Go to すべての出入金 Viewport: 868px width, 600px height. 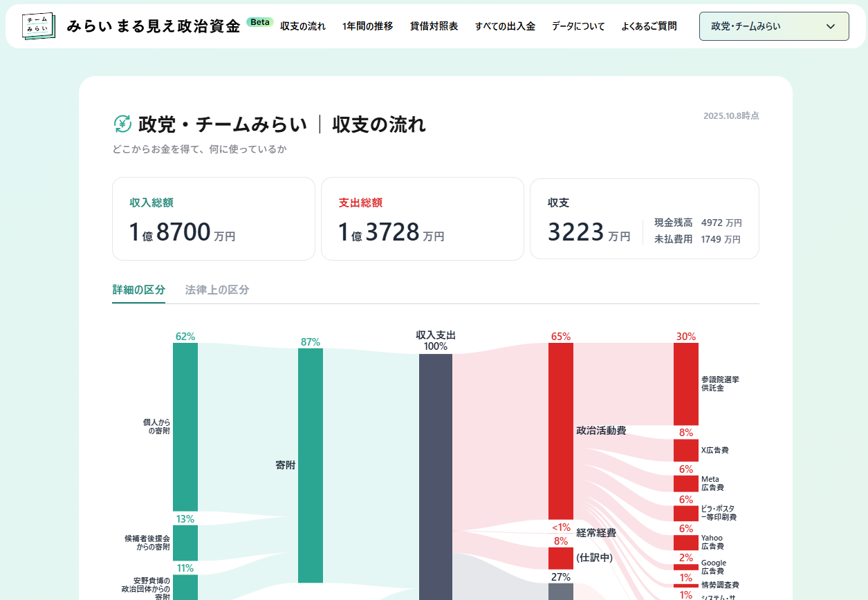[x=505, y=26]
